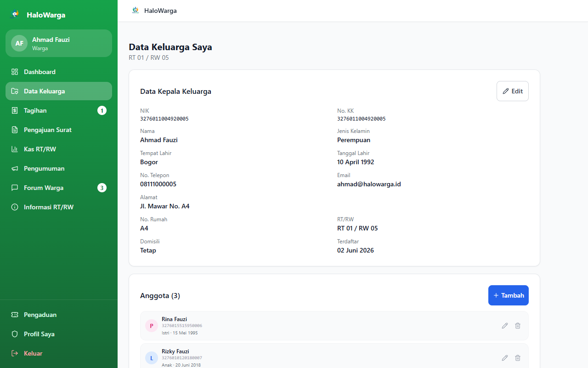Edit Rina Fauzi using the pencil icon
The height and width of the screenshot is (368, 588).
pyautogui.click(x=505, y=326)
